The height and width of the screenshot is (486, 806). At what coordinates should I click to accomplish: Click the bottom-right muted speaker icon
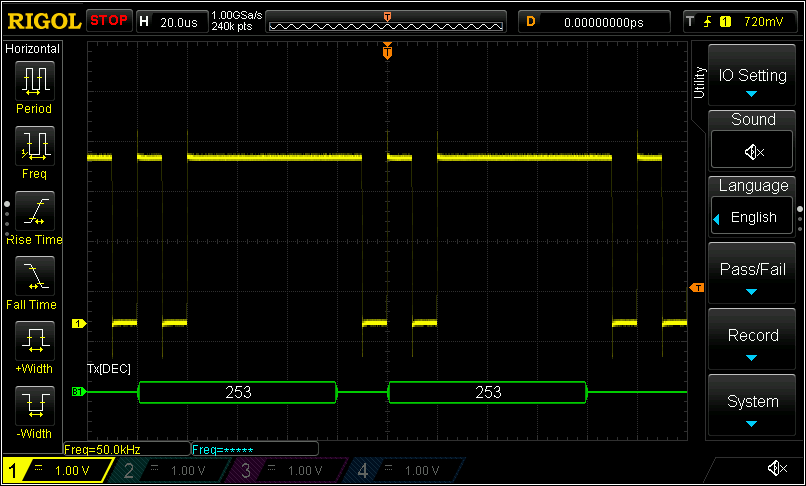[x=777, y=468]
